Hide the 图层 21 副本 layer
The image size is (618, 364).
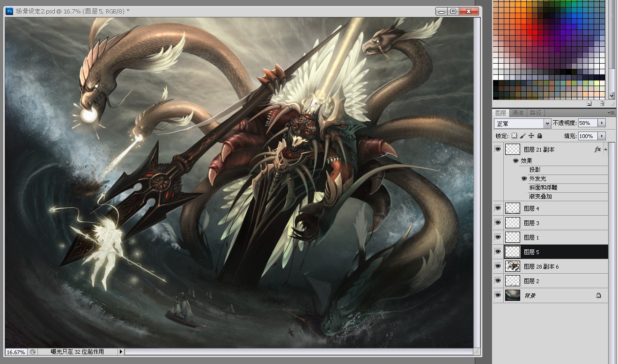(x=498, y=149)
